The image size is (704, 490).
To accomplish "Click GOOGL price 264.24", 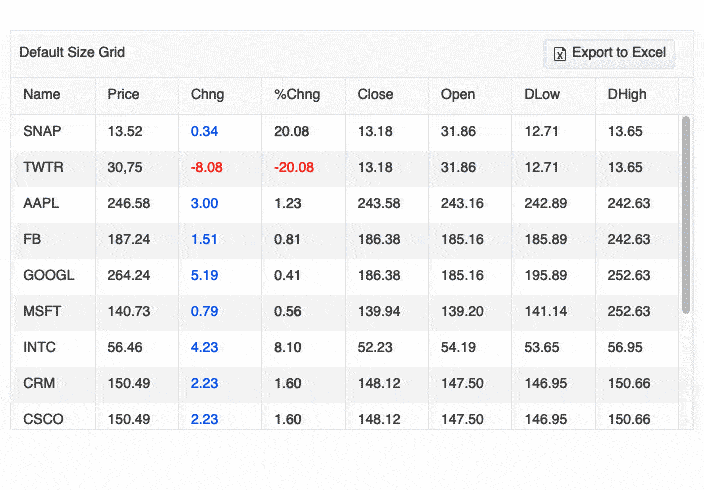I will pyautogui.click(x=129, y=275).
